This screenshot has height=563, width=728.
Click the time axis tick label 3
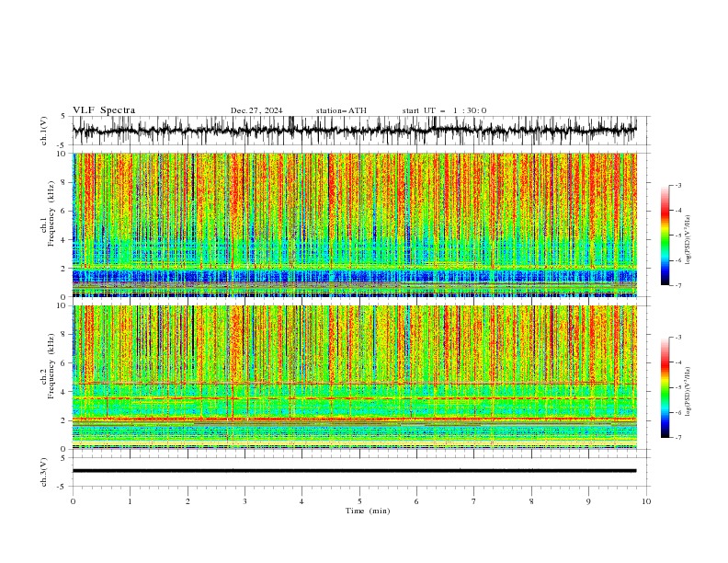[245, 501]
